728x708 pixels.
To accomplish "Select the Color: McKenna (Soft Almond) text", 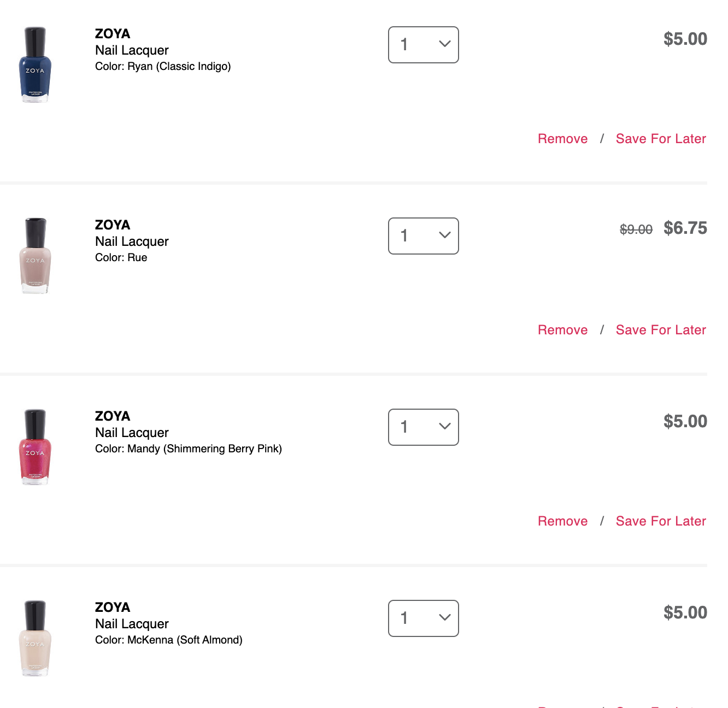I will 169,640.
